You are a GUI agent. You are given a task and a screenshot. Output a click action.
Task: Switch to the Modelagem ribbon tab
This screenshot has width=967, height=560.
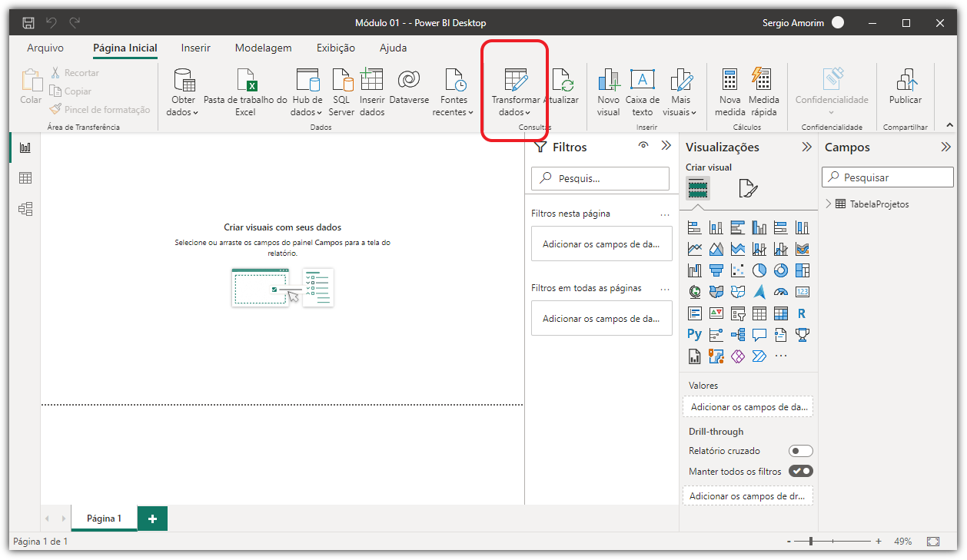264,48
